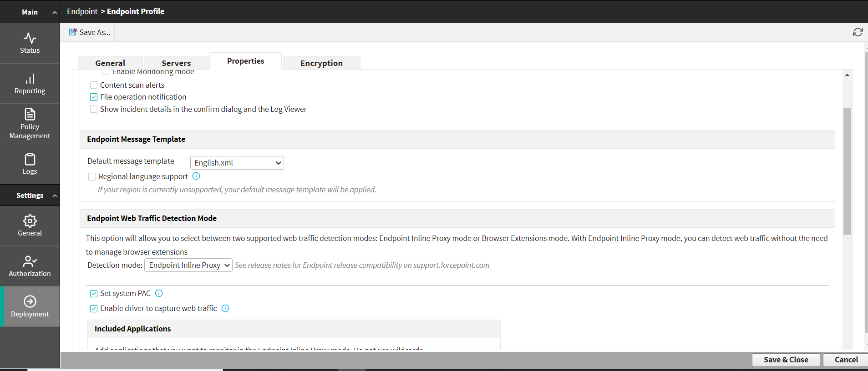Click the Cancel button
Screen dimensions: 868x371
click(846, 360)
